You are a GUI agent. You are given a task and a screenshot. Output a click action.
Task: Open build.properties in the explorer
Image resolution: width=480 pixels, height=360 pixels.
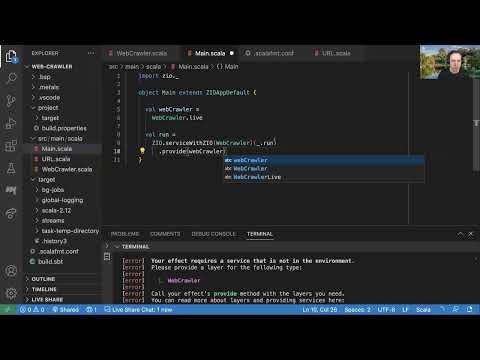pos(64,128)
